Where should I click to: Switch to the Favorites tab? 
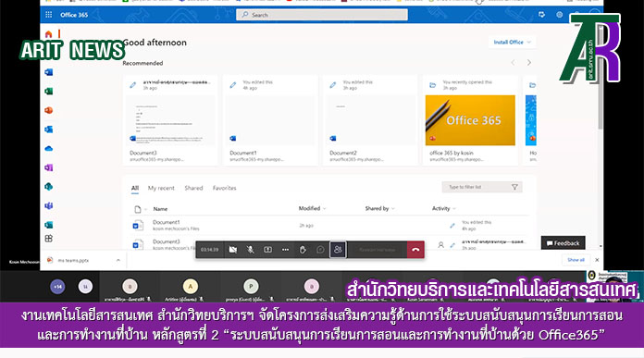pos(224,188)
